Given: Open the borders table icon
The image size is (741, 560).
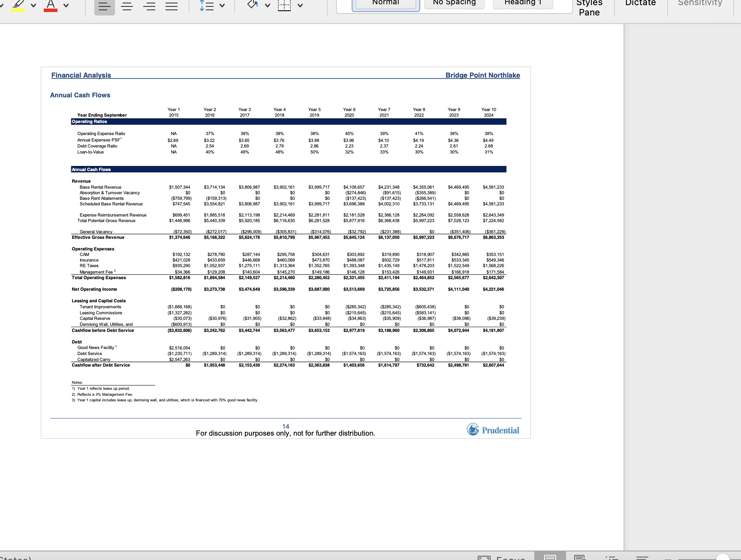Looking at the screenshot, I should click(284, 5).
